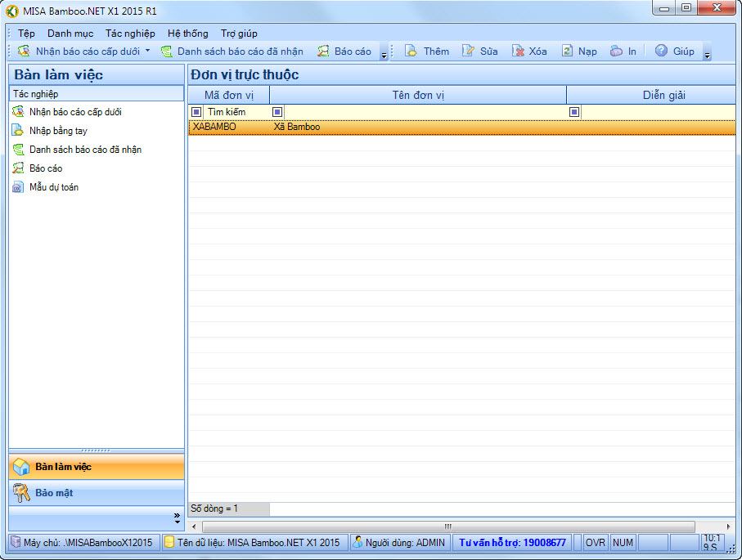Viewport: 742px width, 560px height.
Task: Click the sidebar splitter grip handle
Action: tap(97, 450)
